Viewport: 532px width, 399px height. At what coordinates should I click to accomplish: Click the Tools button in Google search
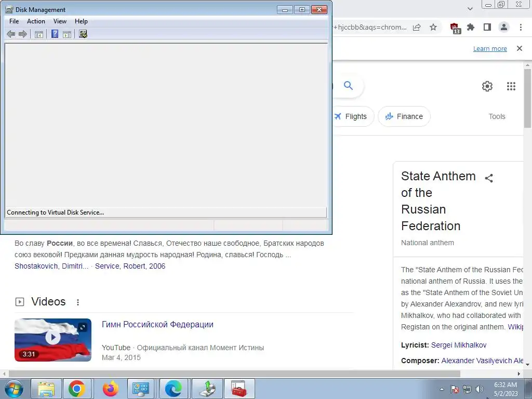[x=497, y=116]
